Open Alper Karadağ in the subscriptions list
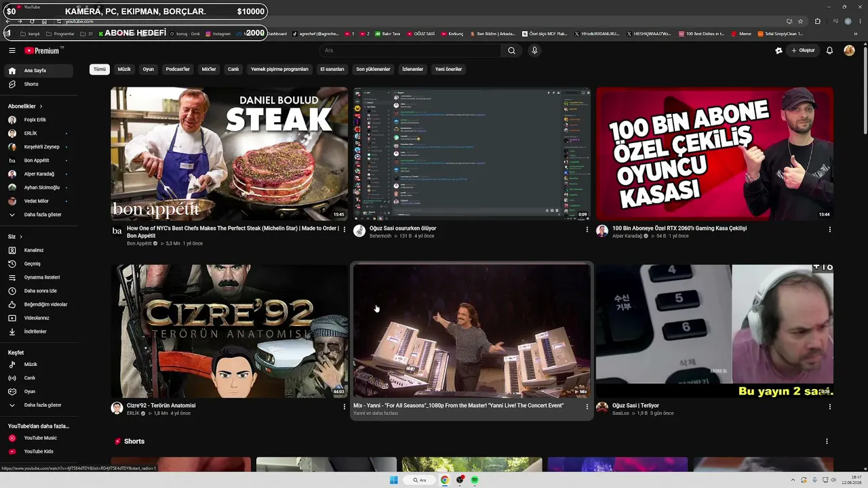This screenshot has height=488, width=868. 38,174
